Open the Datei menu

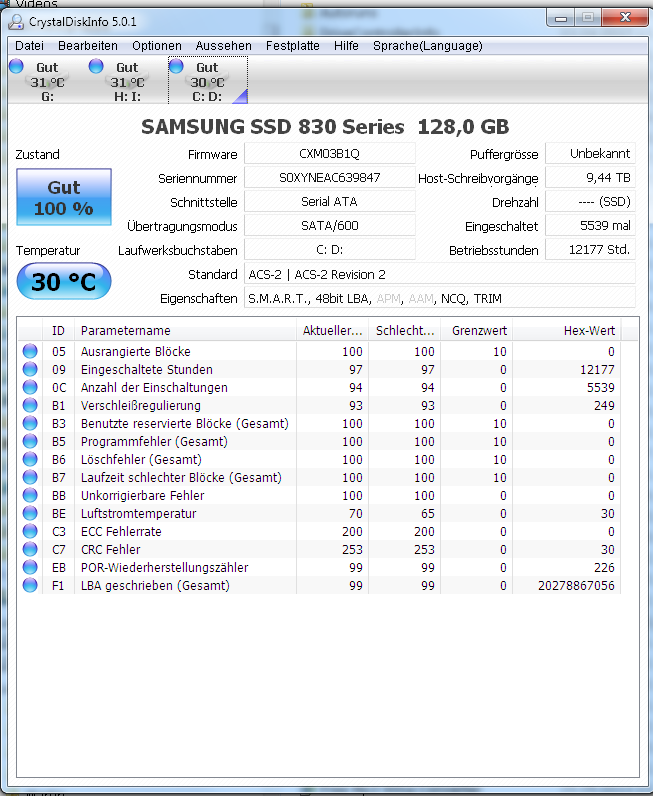(29, 46)
